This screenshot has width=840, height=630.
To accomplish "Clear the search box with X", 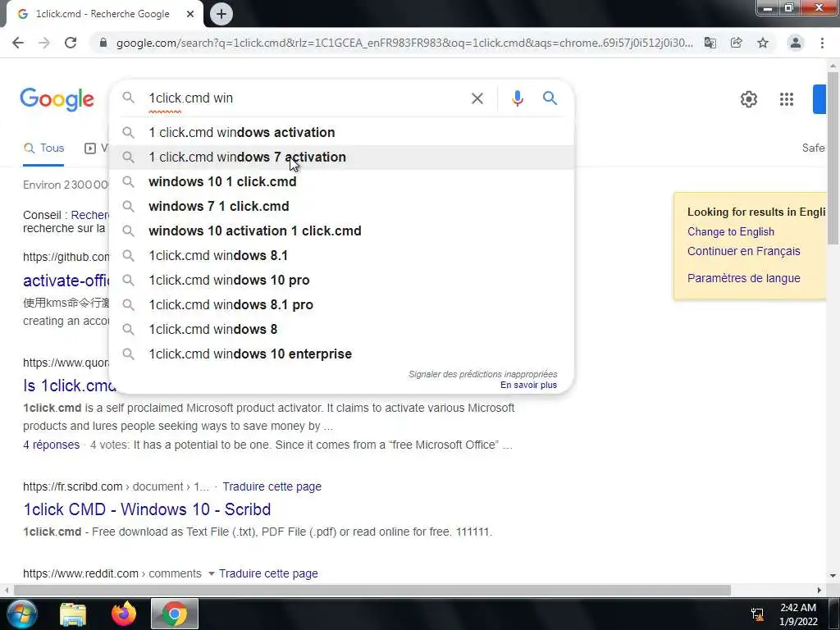I will point(477,98).
